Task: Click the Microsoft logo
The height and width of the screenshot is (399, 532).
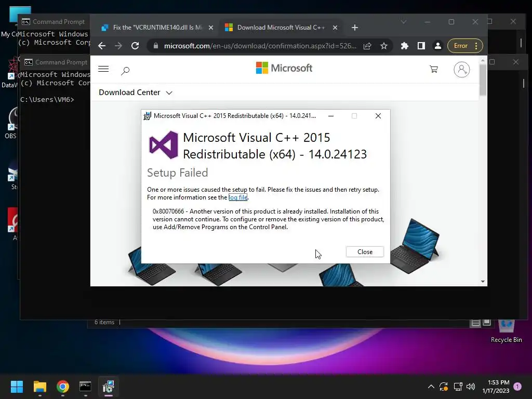Action: (x=284, y=68)
